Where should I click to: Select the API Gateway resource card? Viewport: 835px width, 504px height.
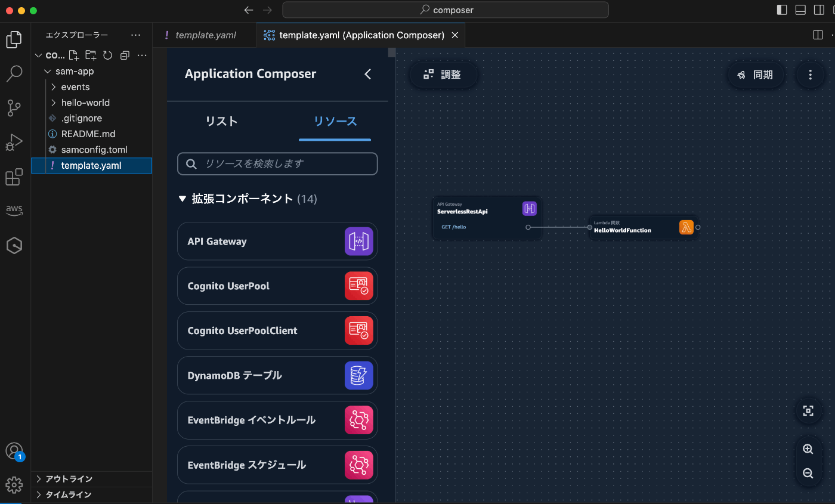click(277, 242)
